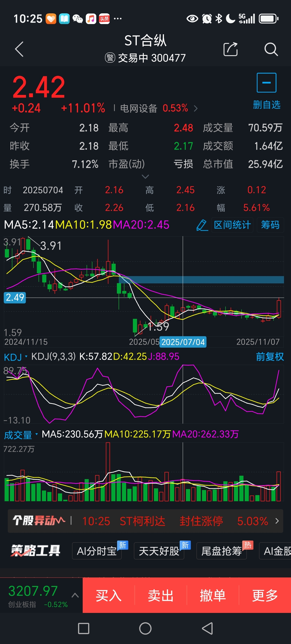Screen dimensions: 291x644
Task: Tap the 最高 2.48 value
Action: point(183,128)
